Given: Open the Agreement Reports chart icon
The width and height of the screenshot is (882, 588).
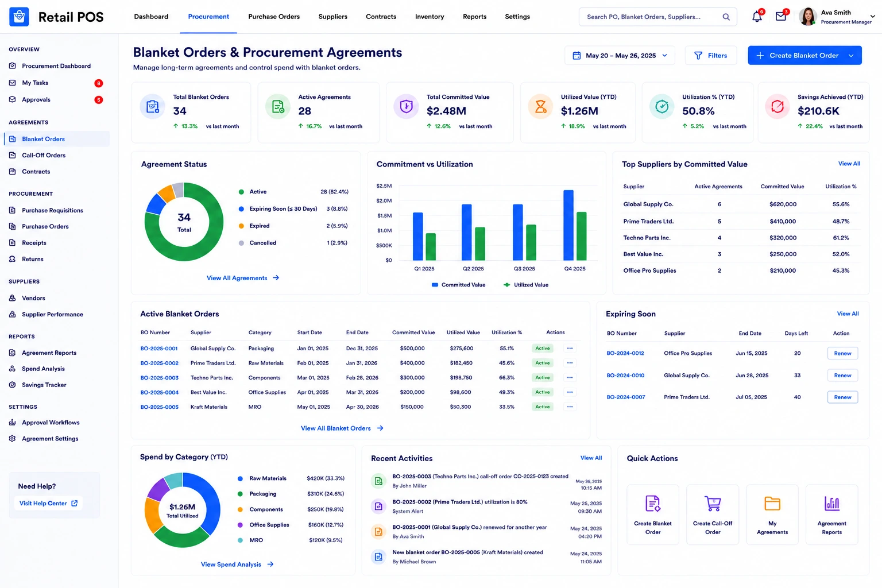Looking at the screenshot, I should click(x=832, y=504).
